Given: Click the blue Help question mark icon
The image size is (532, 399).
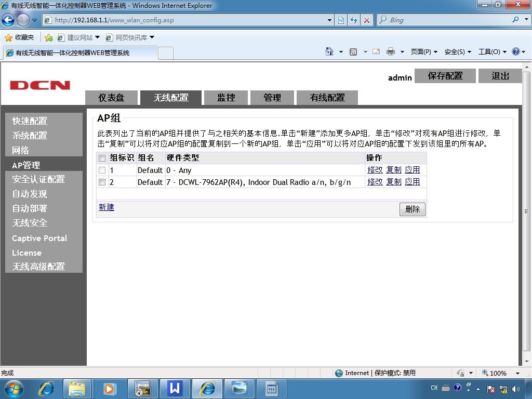Looking at the screenshot, I should [x=516, y=51].
